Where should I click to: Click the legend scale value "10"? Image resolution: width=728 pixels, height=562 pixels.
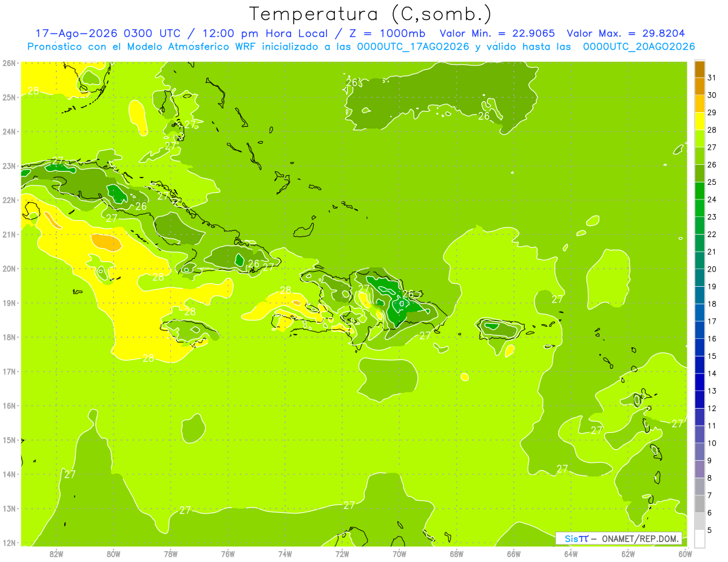point(712,443)
